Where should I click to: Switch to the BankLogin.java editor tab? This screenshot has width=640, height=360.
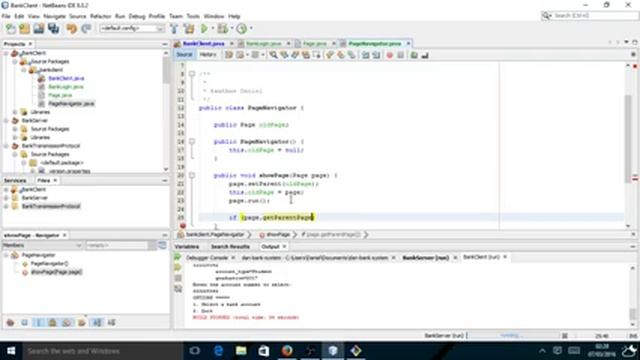264,43
